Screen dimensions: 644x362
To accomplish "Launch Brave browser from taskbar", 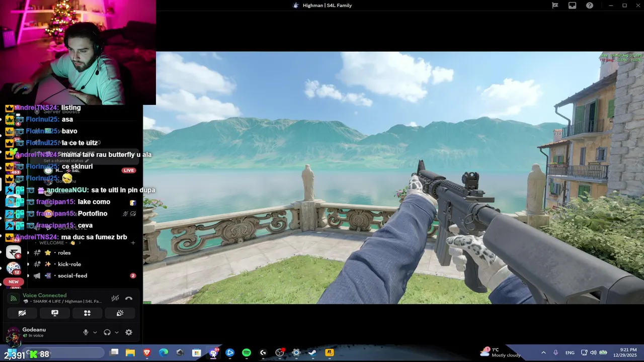I will click(x=147, y=353).
